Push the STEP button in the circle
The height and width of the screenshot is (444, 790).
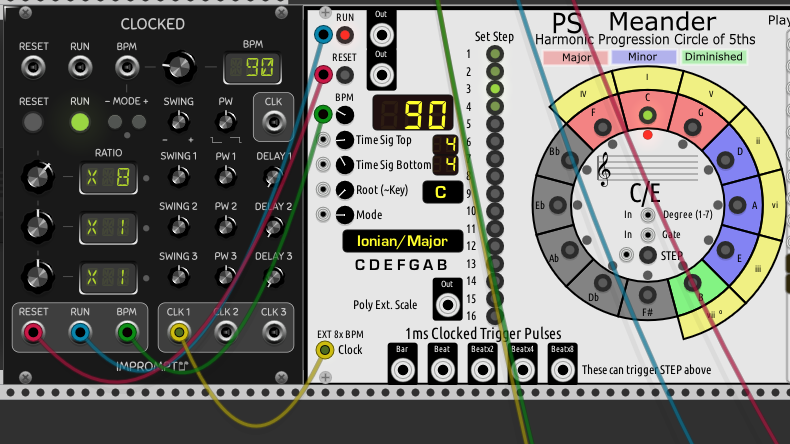[647, 255]
